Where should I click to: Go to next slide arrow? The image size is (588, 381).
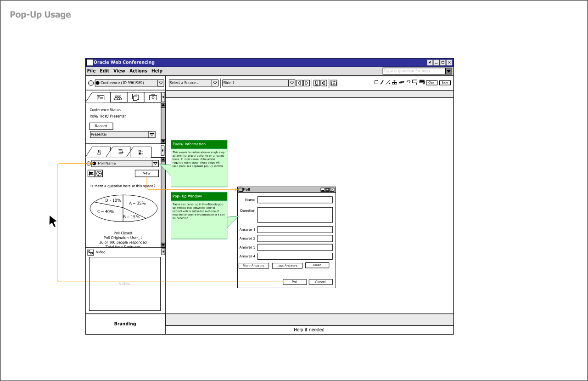[x=307, y=83]
